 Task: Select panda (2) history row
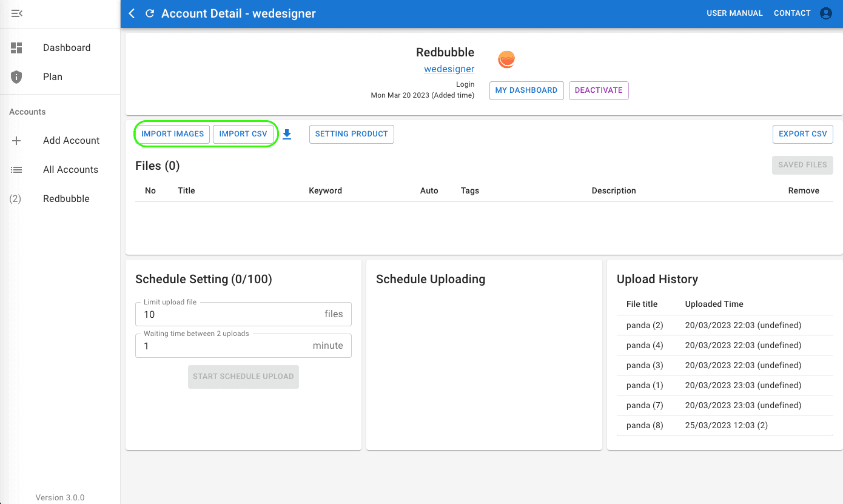pos(725,325)
